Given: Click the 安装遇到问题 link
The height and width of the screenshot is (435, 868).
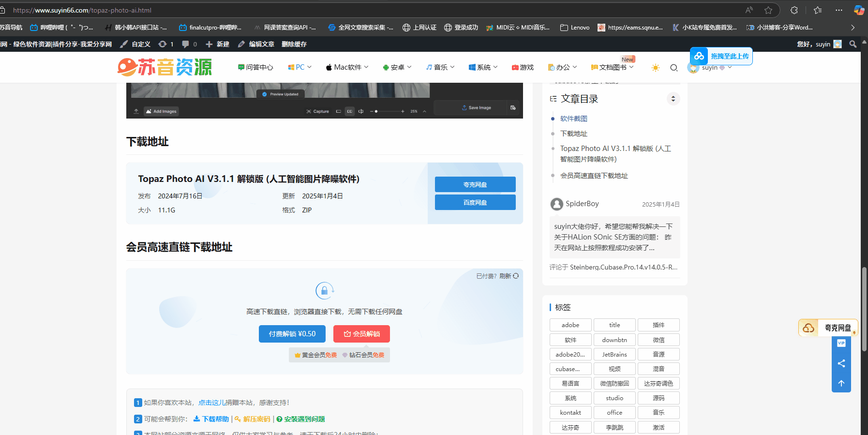Looking at the screenshot, I should coord(300,419).
